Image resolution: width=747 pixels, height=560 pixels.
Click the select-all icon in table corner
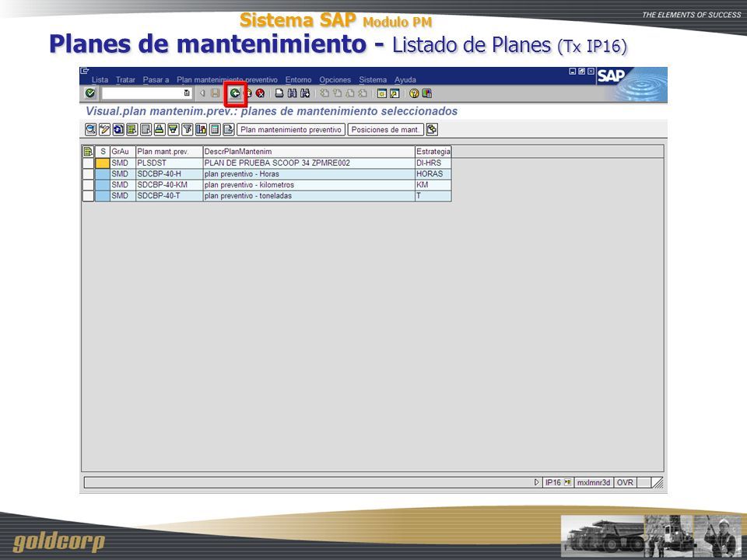[88, 152]
